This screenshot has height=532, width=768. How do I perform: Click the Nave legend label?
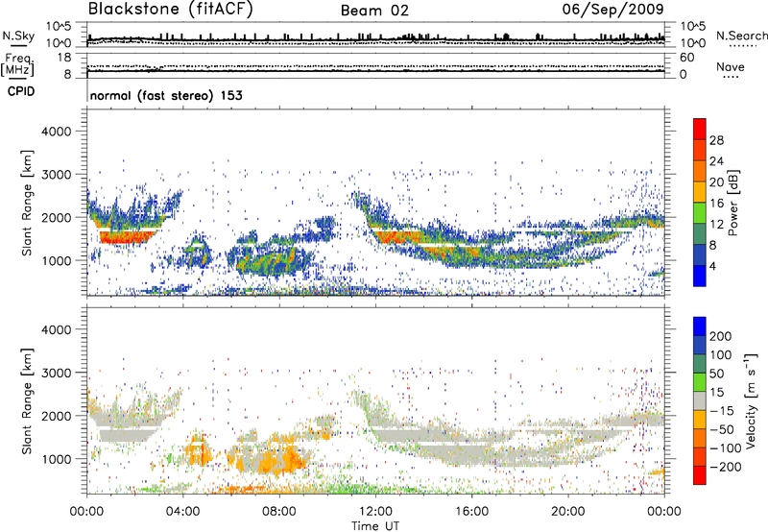(730, 67)
